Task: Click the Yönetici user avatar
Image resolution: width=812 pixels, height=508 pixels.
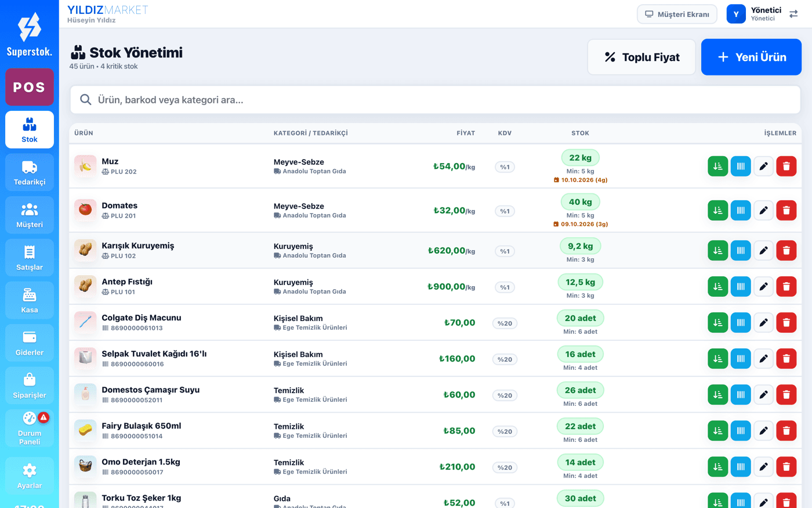Action: coord(736,14)
